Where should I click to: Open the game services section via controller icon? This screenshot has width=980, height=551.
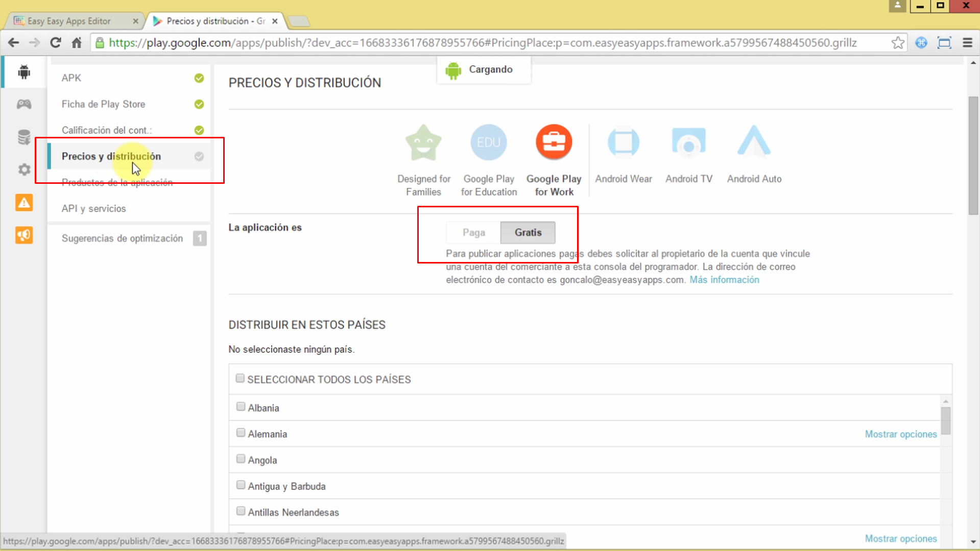(x=23, y=104)
